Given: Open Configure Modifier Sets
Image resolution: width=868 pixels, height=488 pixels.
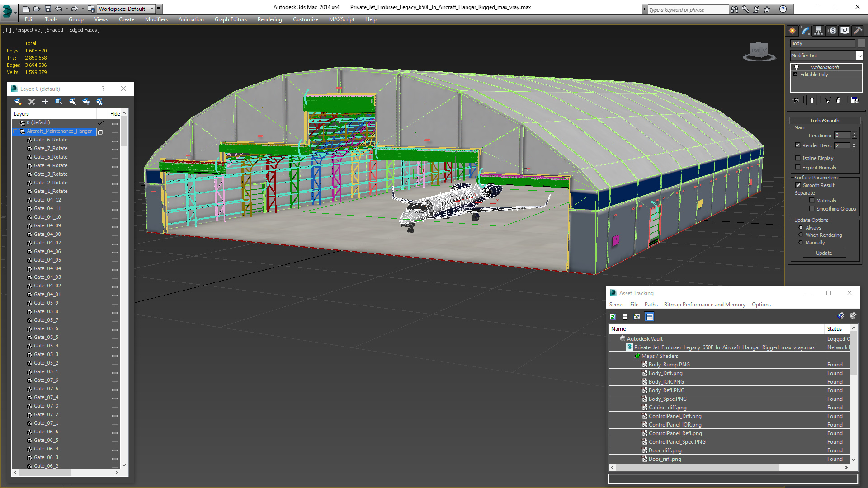Looking at the screenshot, I should [854, 100].
